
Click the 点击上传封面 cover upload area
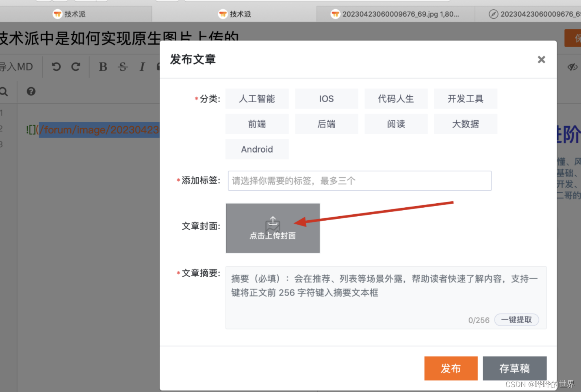pos(273,228)
